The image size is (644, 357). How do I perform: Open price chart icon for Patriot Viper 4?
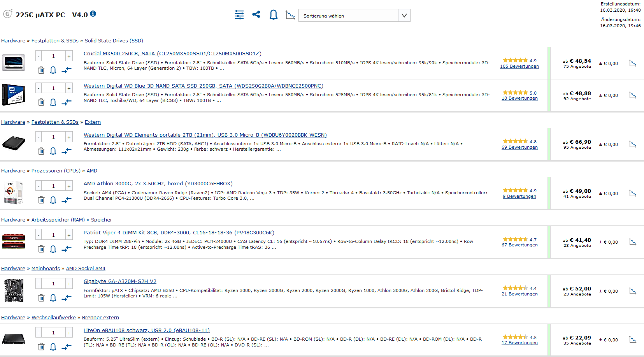tap(633, 242)
